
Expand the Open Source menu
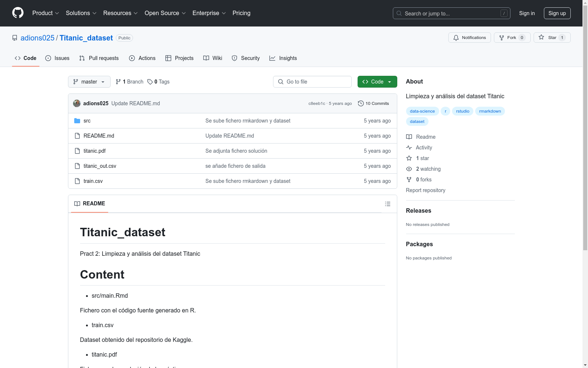point(165,13)
